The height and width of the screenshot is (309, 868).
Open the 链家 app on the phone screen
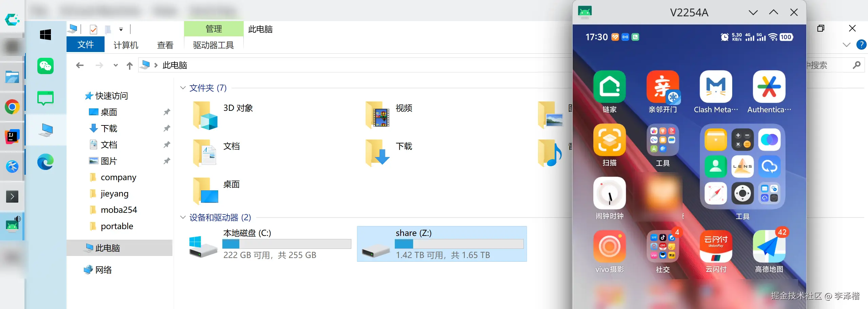[609, 87]
